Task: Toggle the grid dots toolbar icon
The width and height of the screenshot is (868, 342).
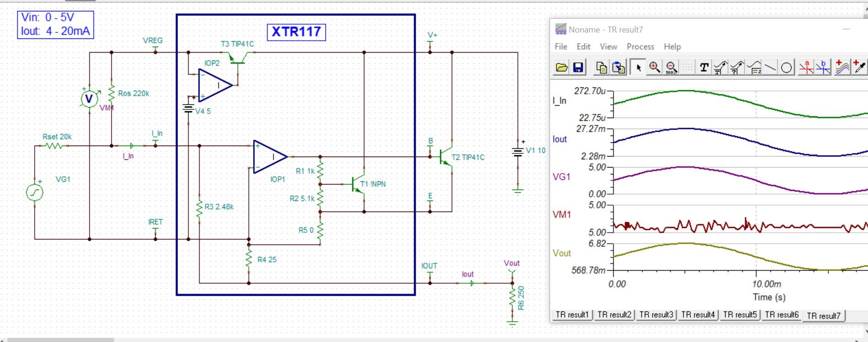Action: point(687,68)
